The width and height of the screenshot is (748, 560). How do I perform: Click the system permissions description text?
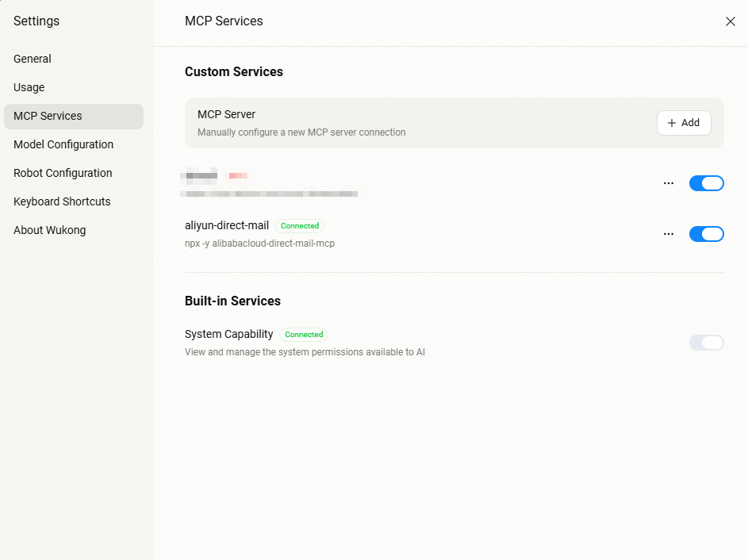coord(305,352)
